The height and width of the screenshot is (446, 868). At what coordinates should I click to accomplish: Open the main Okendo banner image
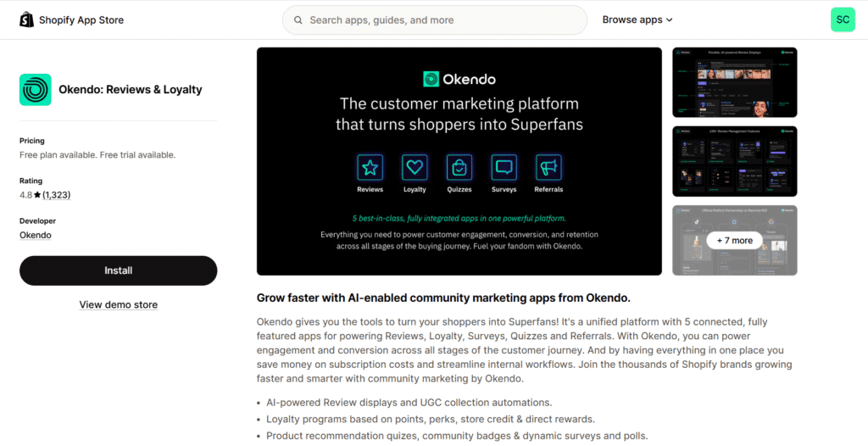pyautogui.click(x=459, y=161)
